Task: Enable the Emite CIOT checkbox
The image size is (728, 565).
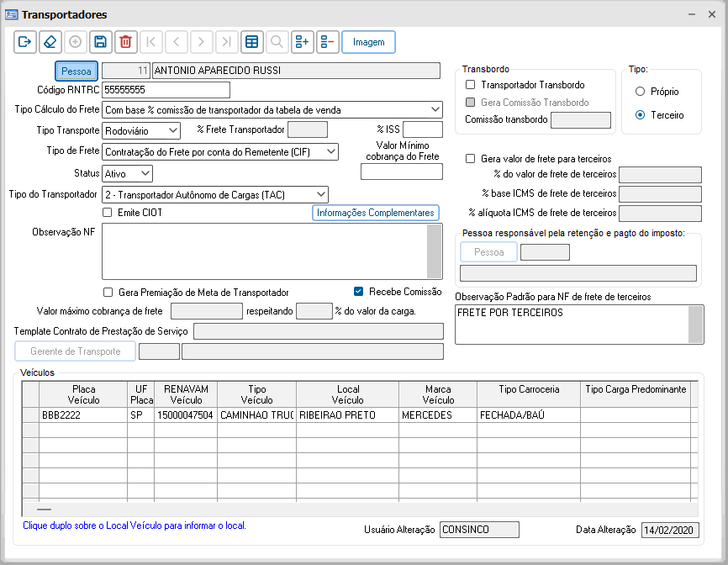Action: 107,213
